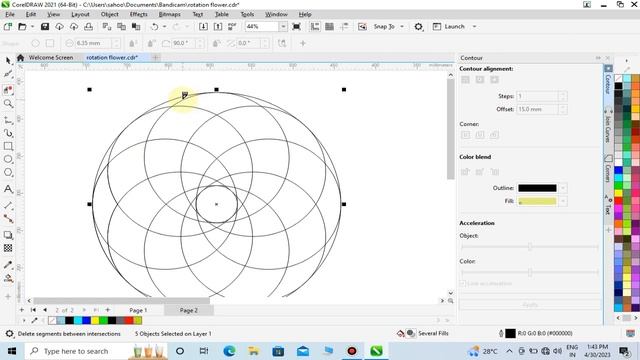Screen dimensions: 640x360
Task: Select the Rectangle tool
Action: 8,146
